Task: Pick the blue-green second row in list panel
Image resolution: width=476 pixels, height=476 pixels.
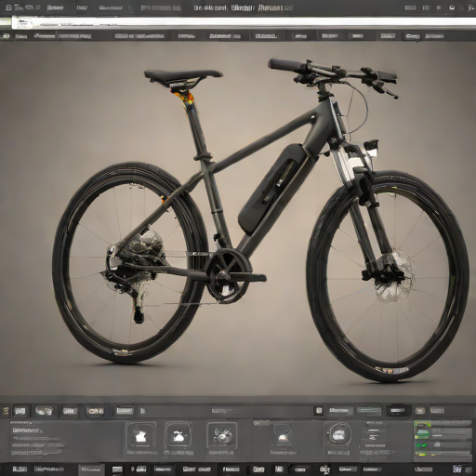Action: pyautogui.click(x=443, y=433)
